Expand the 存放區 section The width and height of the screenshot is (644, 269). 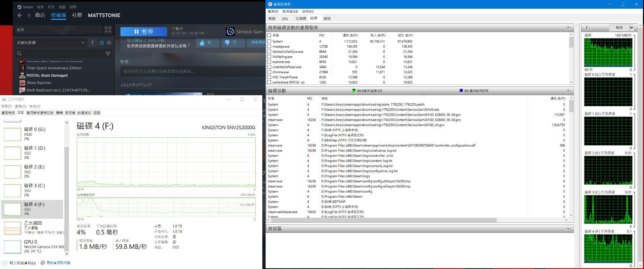tap(568, 228)
